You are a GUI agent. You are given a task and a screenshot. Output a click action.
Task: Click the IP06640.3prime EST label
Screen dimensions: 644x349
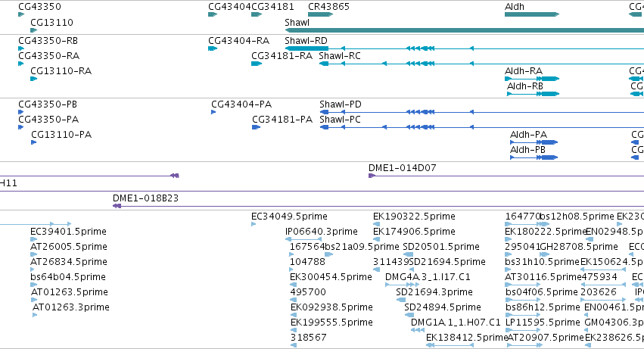coord(321,232)
